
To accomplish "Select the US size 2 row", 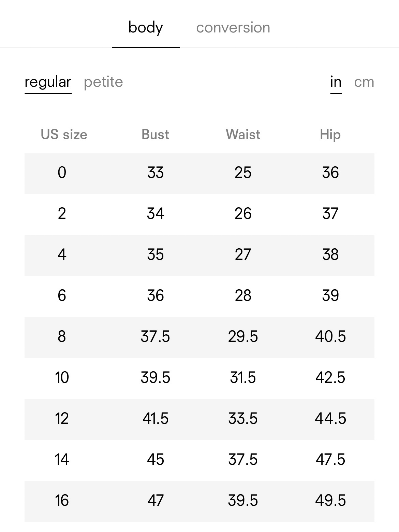I will [199, 215].
